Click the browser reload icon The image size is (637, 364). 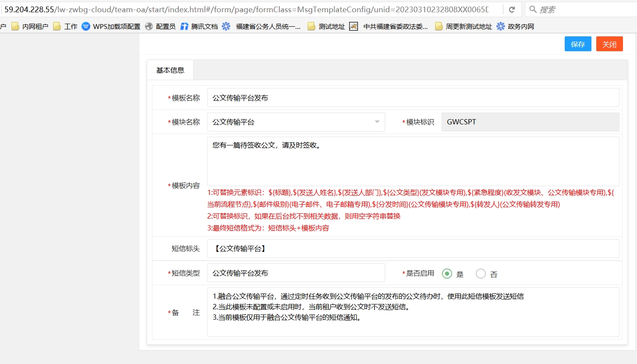click(x=511, y=9)
